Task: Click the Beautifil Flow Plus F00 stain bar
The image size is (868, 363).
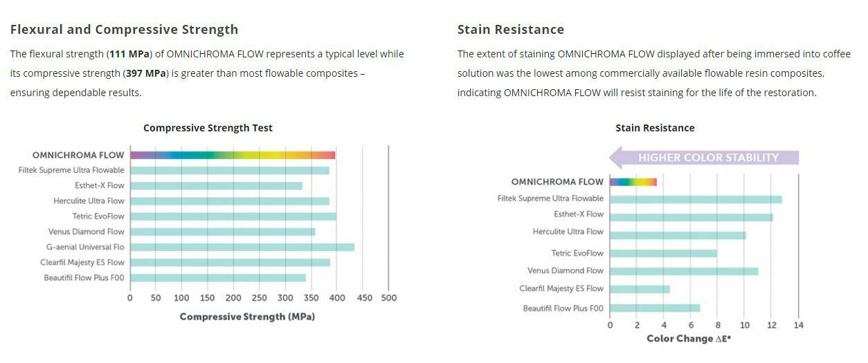Action: (654, 308)
